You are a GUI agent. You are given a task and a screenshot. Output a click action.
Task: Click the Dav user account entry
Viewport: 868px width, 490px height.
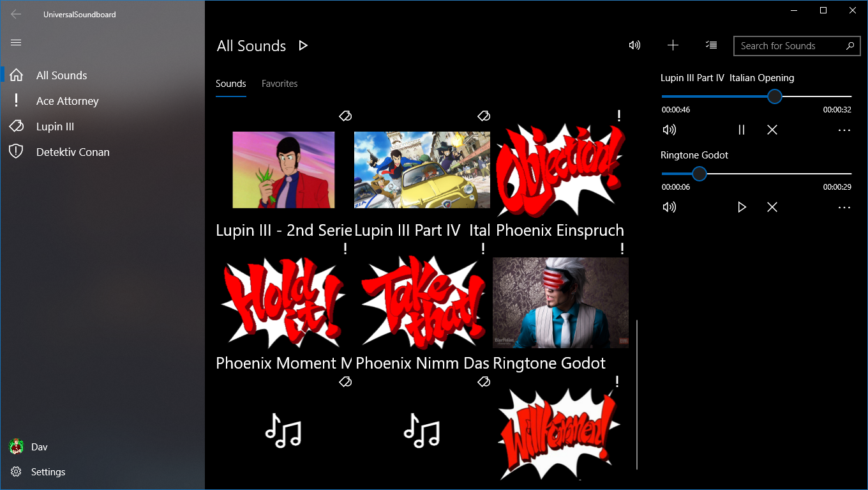(102, 447)
